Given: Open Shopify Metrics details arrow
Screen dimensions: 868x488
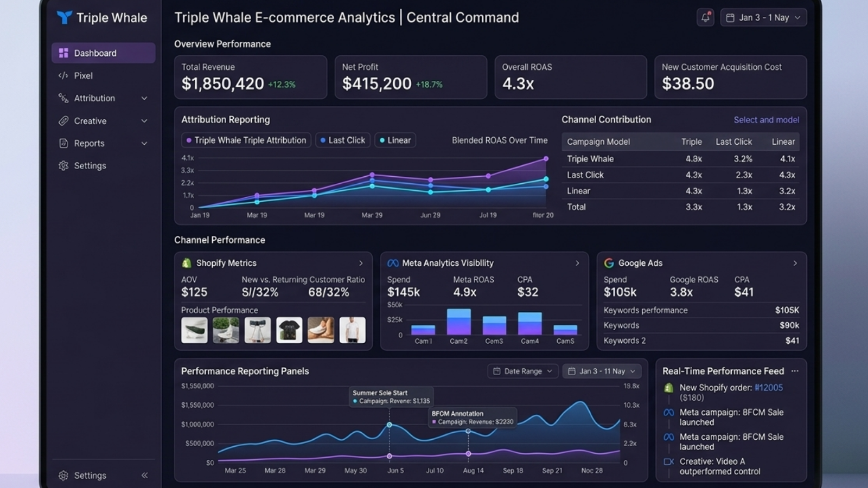Looking at the screenshot, I should 361,263.
